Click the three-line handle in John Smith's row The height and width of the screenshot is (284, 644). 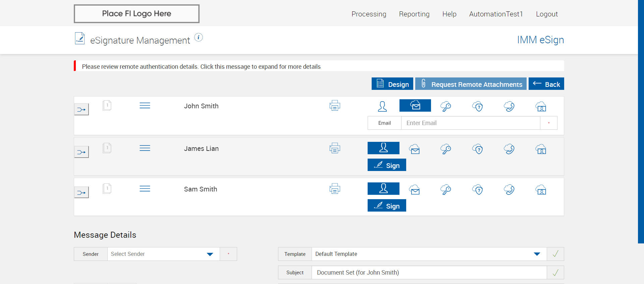click(145, 106)
